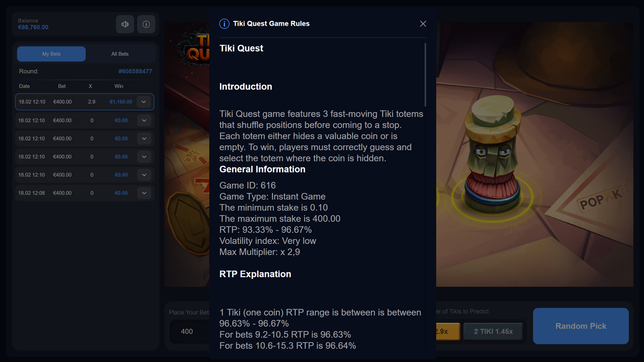Image resolution: width=644 pixels, height=362 pixels.
Task: Open game info via the circled i icon
Action: tap(146, 24)
